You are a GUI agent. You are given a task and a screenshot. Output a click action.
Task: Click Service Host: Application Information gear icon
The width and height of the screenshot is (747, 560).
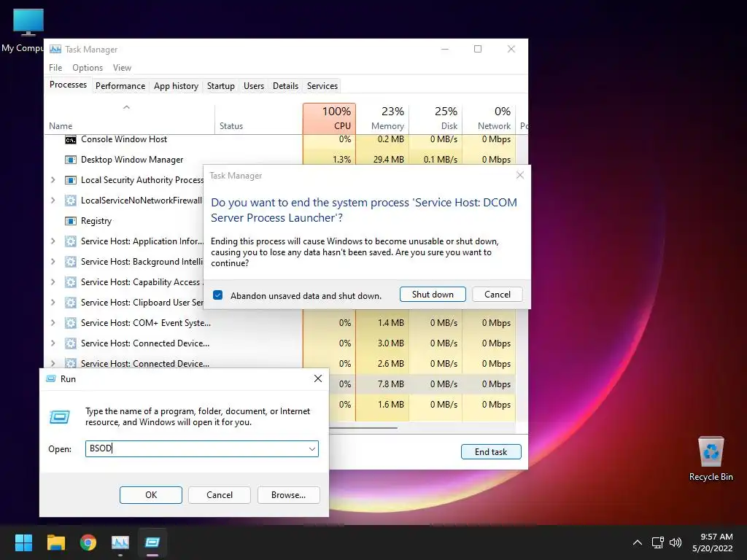coord(71,241)
